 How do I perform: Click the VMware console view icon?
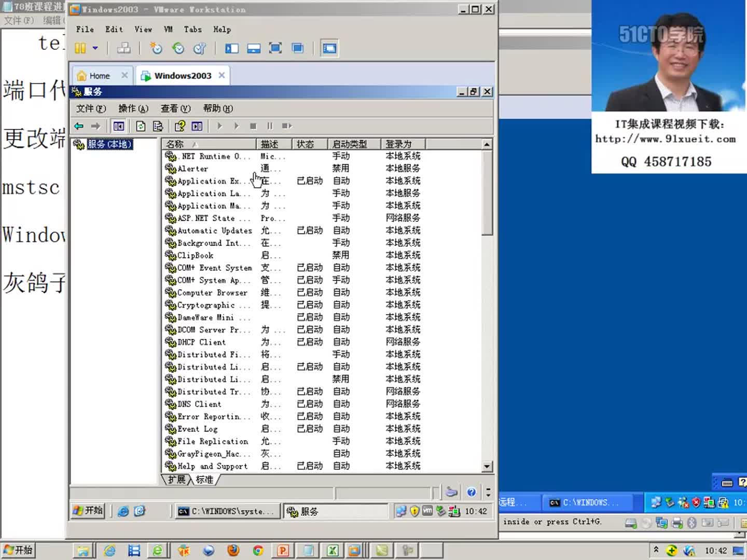click(329, 48)
